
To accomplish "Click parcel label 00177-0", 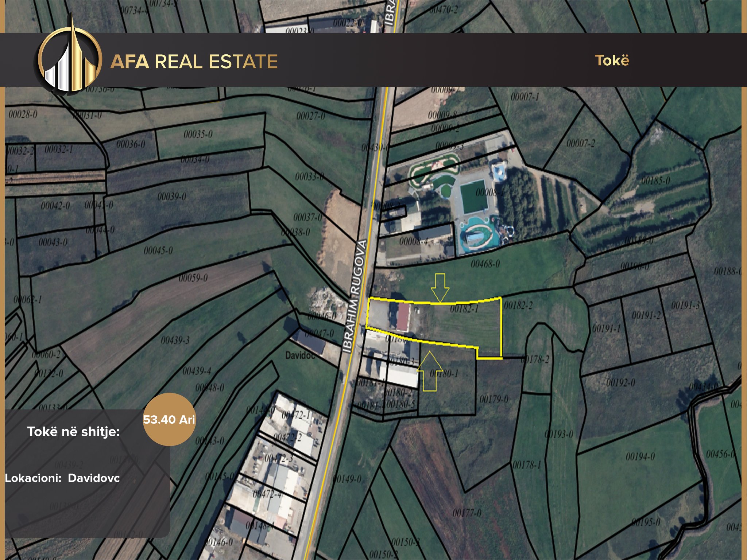I will pyautogui.click(x=467, y=513).
